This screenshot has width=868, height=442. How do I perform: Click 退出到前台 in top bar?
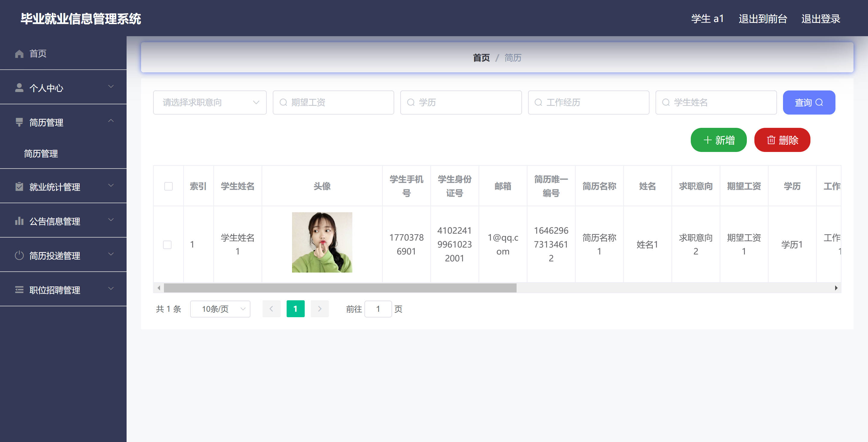point(763,19)
